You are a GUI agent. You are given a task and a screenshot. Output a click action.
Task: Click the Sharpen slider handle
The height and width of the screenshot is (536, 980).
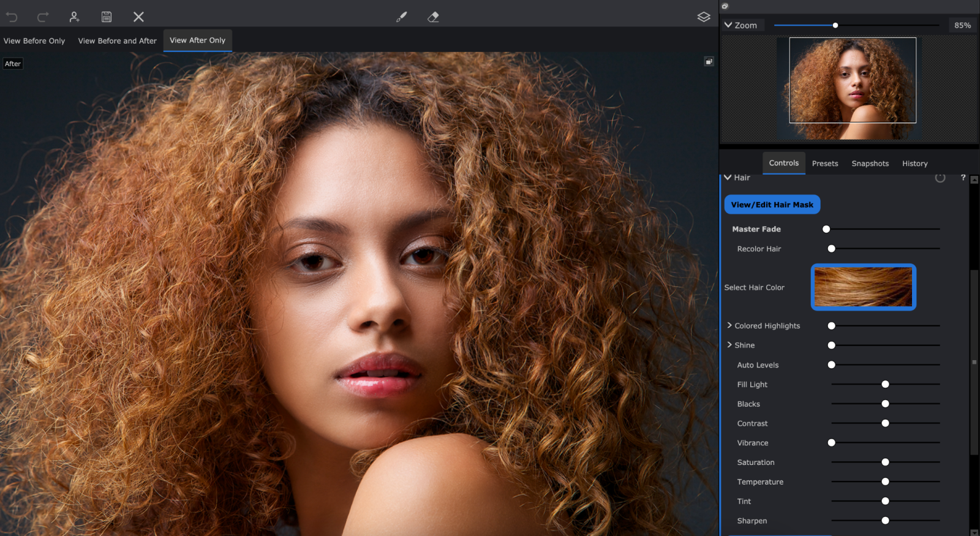click(x=885, y=521)
